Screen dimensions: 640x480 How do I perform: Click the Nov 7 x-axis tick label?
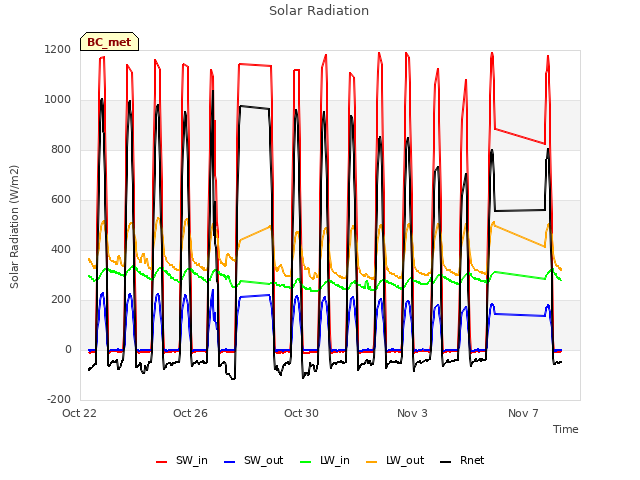pyautogui.click(x=523, y=413)
